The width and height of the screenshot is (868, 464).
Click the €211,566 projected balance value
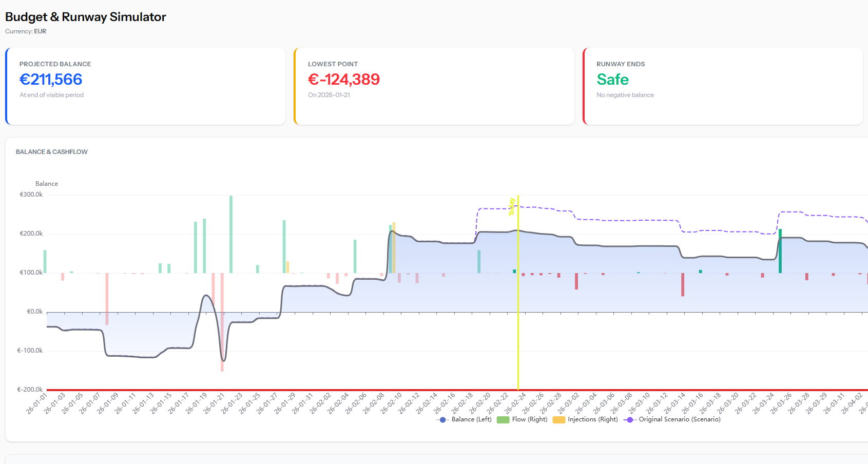(51, 80)
